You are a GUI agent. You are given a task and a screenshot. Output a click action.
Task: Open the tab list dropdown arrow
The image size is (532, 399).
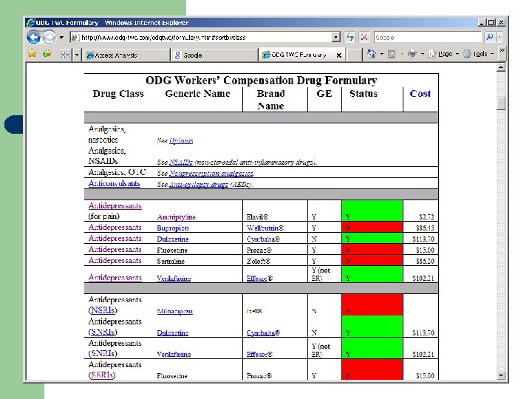click(77, 55)
